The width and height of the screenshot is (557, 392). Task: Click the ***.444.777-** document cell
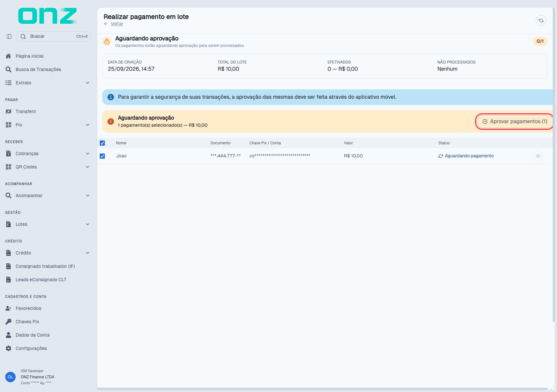coord(225,156)
